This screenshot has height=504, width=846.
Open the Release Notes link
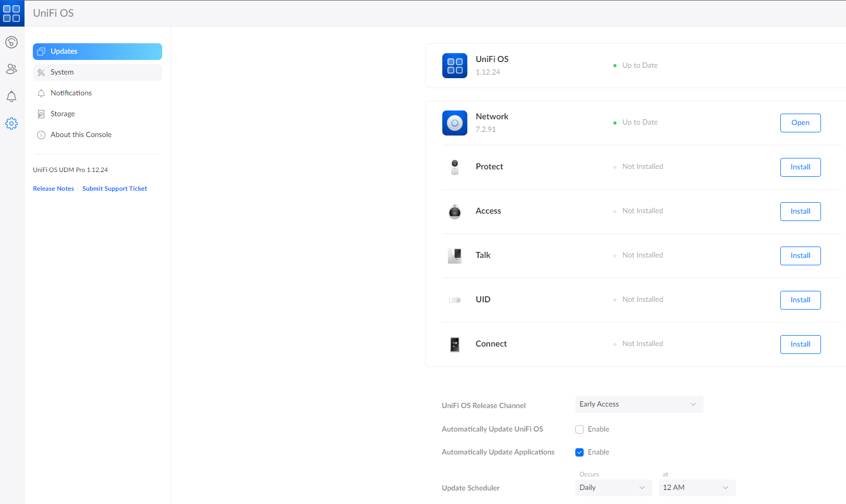[x=53, y=189]
